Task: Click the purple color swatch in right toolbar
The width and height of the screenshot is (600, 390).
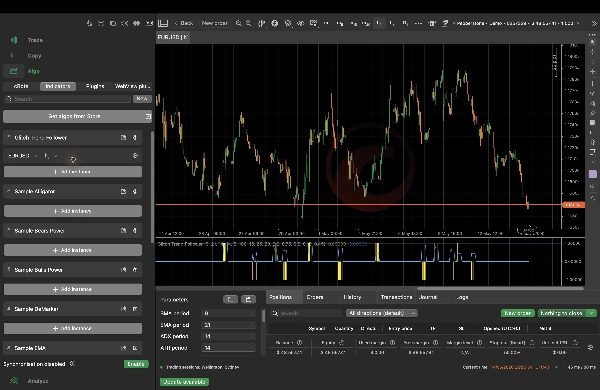Action: [593, 174]
